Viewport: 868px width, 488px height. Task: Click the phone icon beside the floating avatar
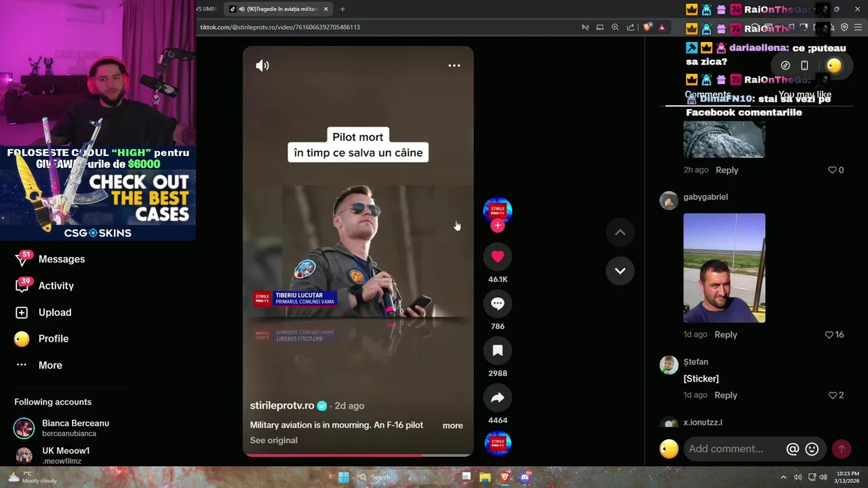804,66
